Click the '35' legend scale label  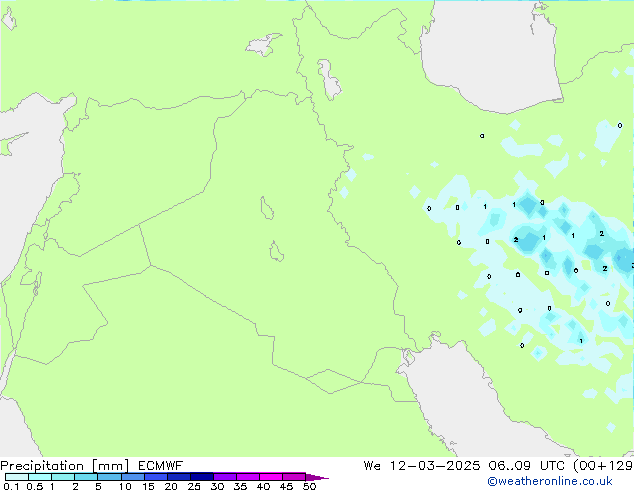tap(240, 486)
